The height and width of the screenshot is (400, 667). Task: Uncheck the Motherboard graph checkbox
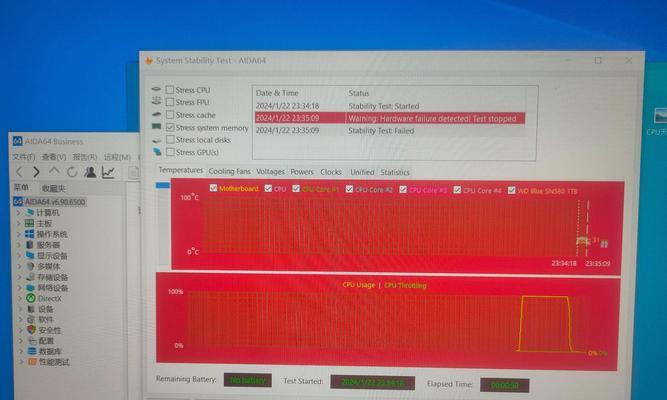pyautogui.click(x=214, y=188)
